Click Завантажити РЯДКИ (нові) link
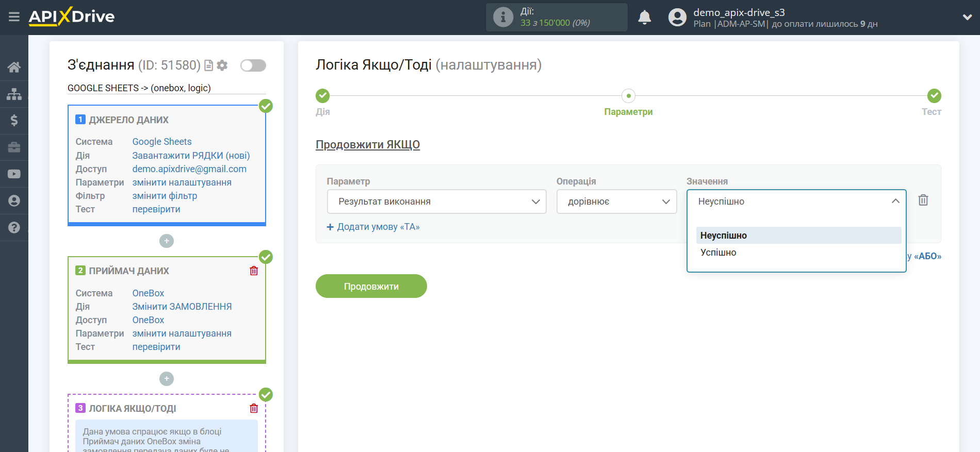 click(191, 156)
